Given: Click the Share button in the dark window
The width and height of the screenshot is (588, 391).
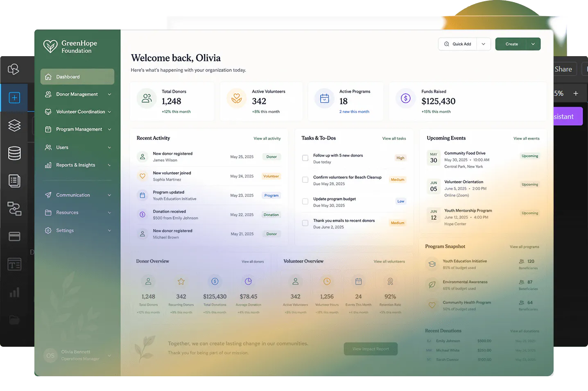Looking at the screenshot, I should pyautogui.click(x=563, y=69).
